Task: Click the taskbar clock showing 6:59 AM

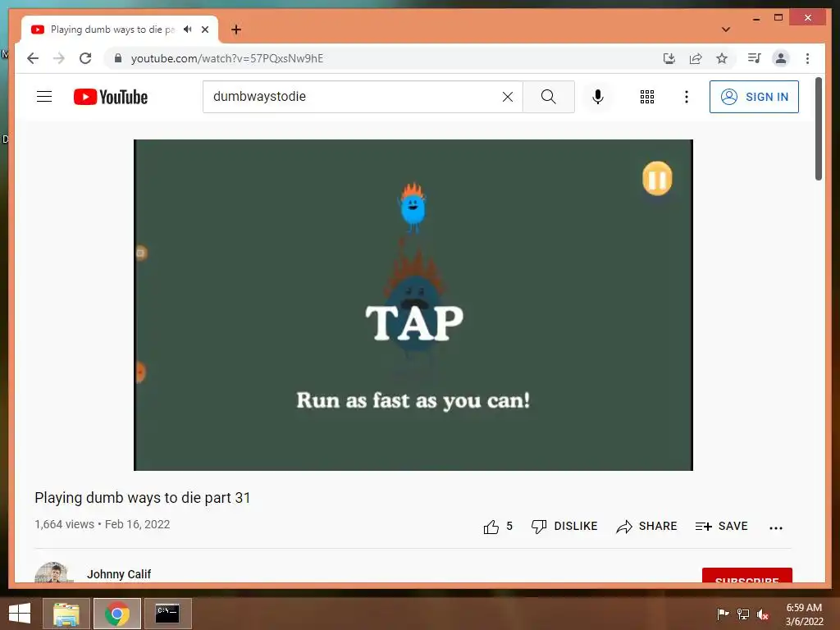Action: tap(804, 614)
